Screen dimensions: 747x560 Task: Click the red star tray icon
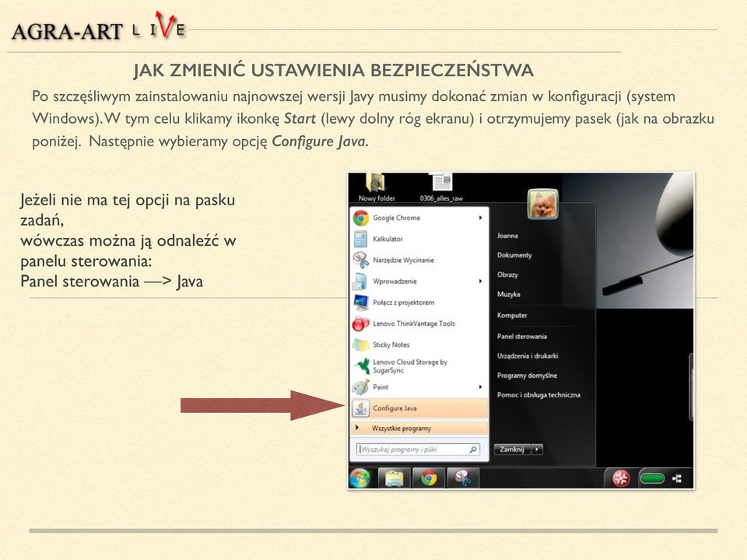pos(621,478)
